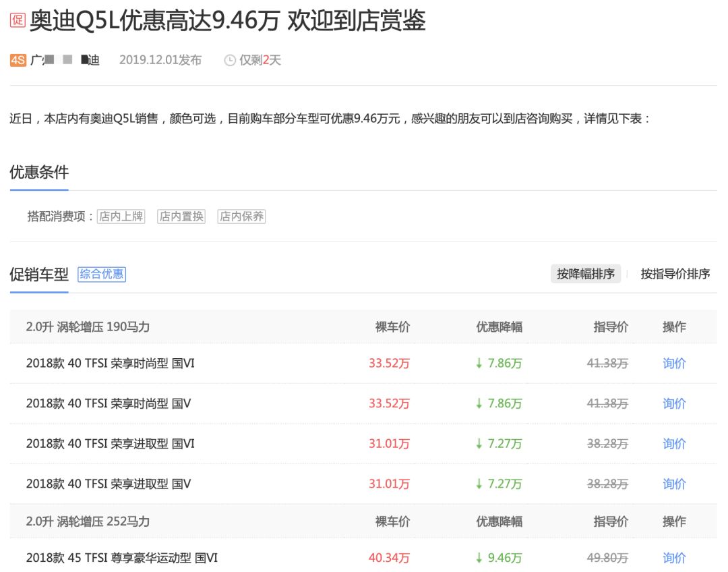
Task: Click the 优惠条件 section heading
Action: tap(39, 173)
